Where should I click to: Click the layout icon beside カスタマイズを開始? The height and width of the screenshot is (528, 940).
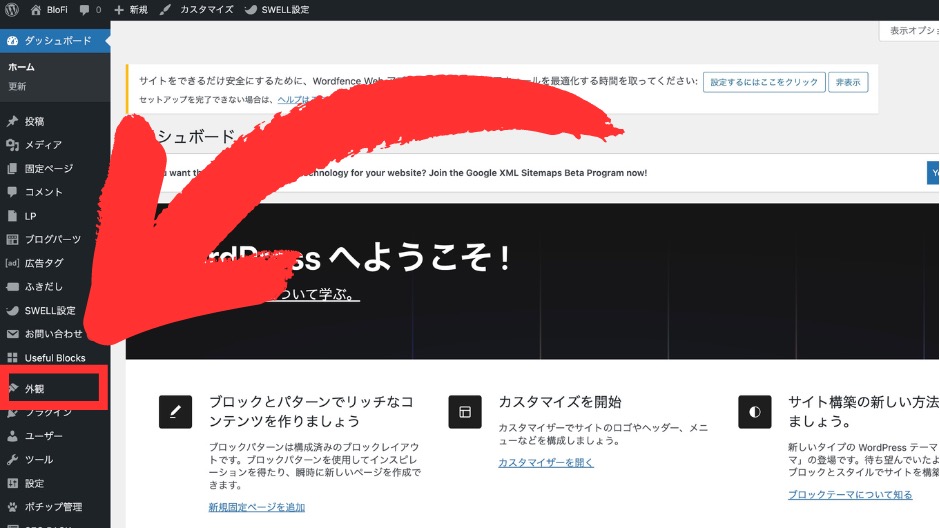click(x=465, y=412)
